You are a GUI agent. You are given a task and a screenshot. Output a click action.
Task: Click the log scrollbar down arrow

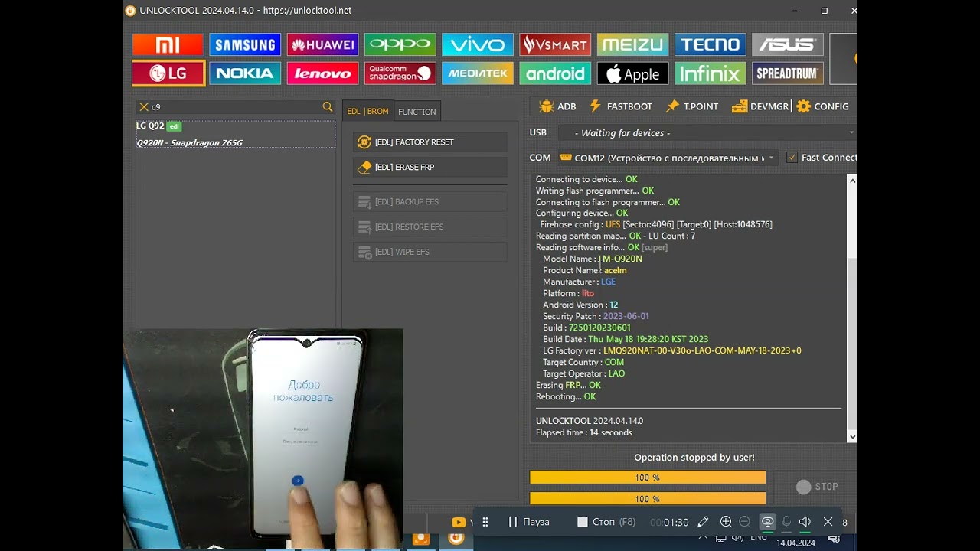click(852, 436)
